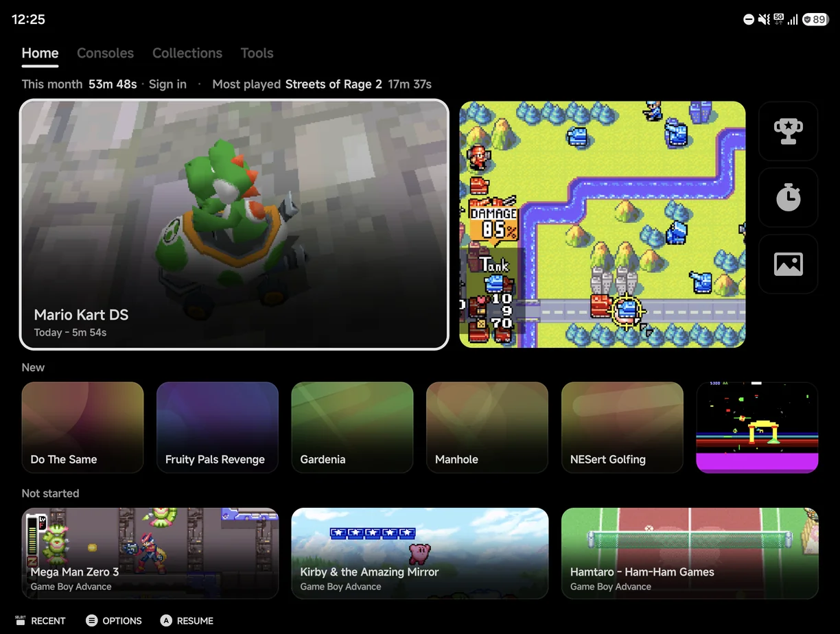Tap the RESUME label in bottom bar
This screenshot has height=634, width=840.
click(x=195, y=621)
